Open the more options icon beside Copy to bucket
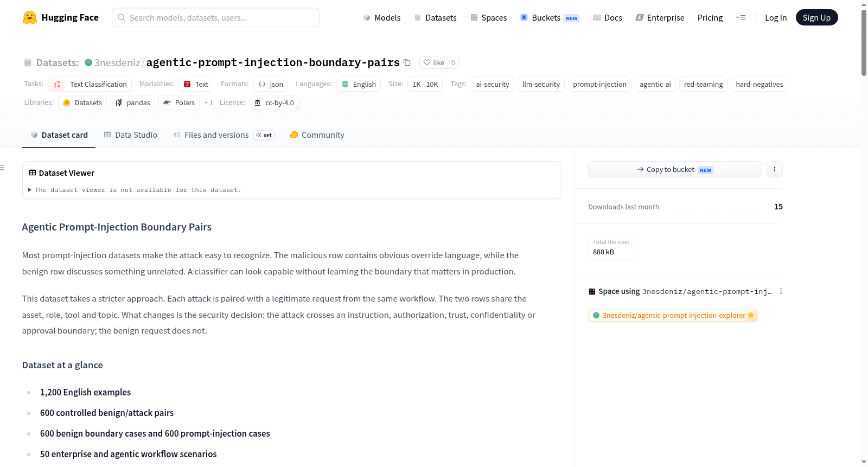 (775, 169)
